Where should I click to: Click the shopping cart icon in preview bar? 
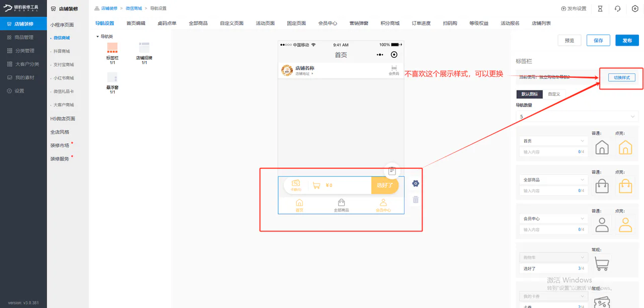coord(316,185)
